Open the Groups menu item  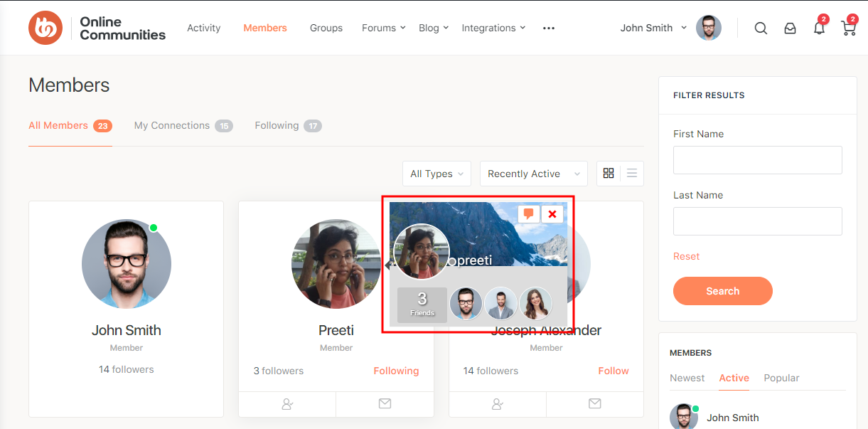(326, 28)
